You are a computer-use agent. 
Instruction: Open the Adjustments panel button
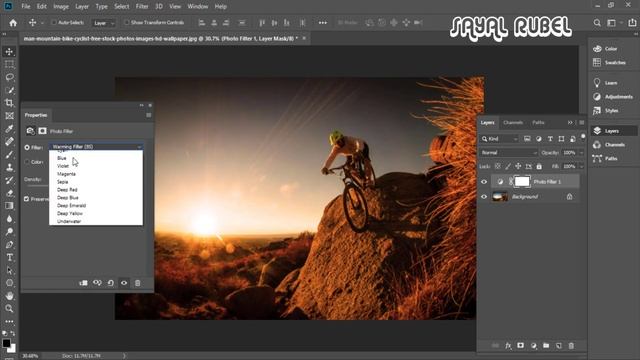[613, 97]
